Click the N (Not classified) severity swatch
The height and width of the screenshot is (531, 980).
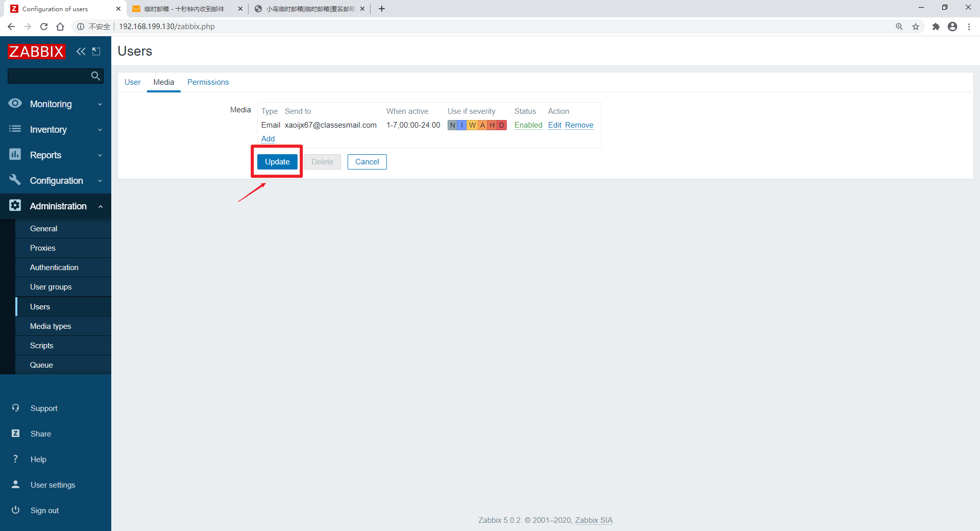coord(452,125)
